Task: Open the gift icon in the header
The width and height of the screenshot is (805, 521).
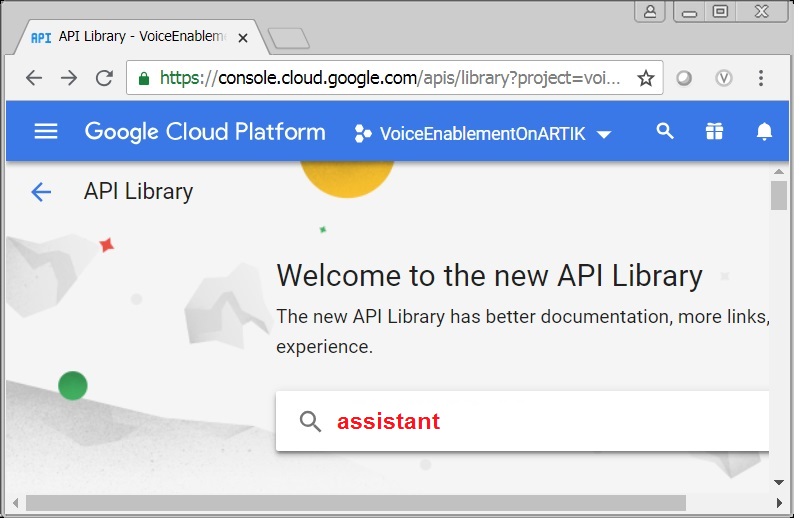Action: 714,131
